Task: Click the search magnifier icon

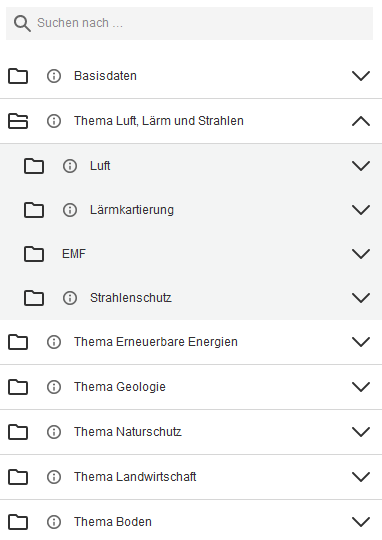Action: (22, 23)
